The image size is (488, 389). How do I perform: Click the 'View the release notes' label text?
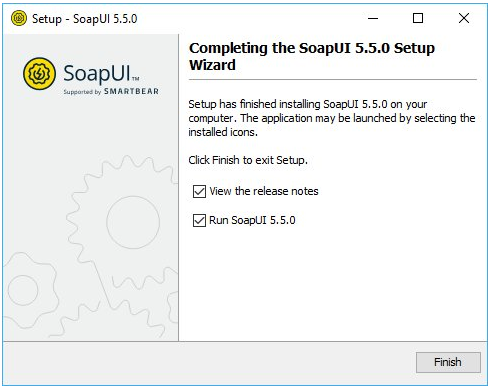coord(264,191)
